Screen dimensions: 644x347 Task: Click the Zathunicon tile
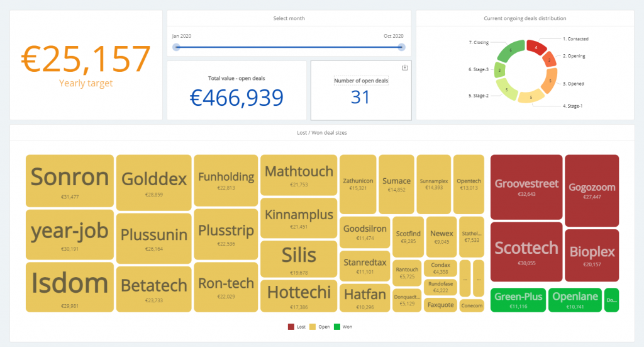358,184
